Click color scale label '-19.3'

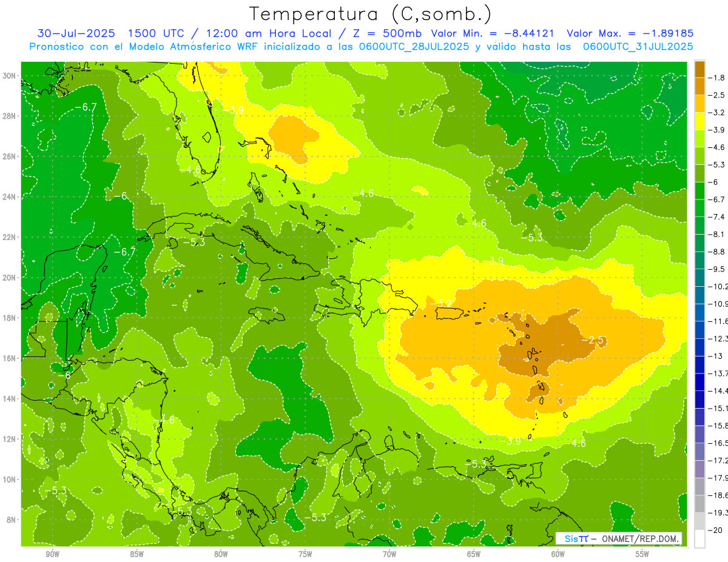[x=719, y=512]
